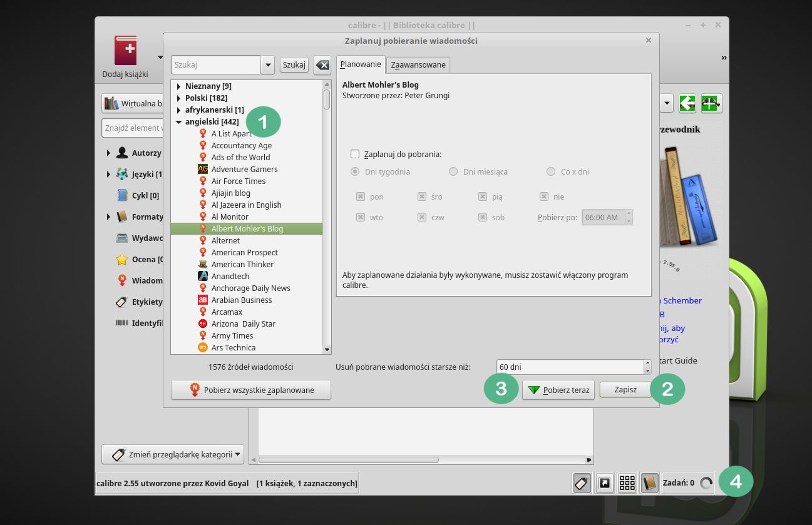Click the Ocena star icon
Screen dimensions: 812x525
(122, 259)
